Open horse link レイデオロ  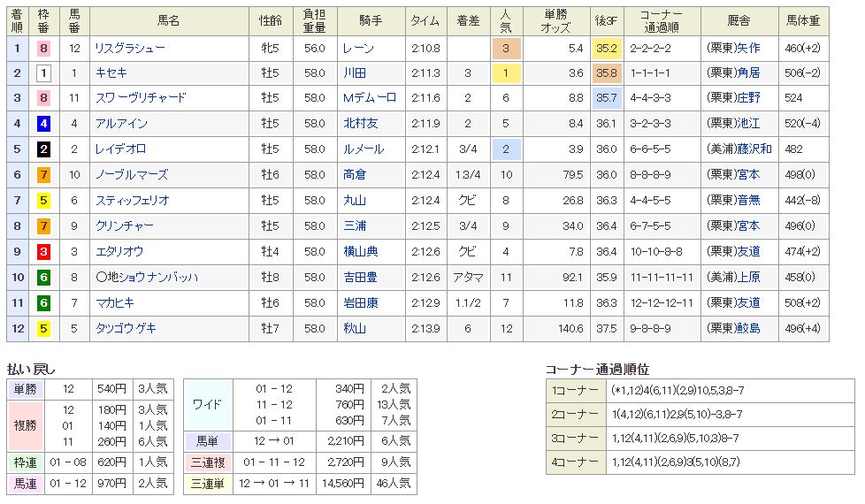(x=121, y=149)
